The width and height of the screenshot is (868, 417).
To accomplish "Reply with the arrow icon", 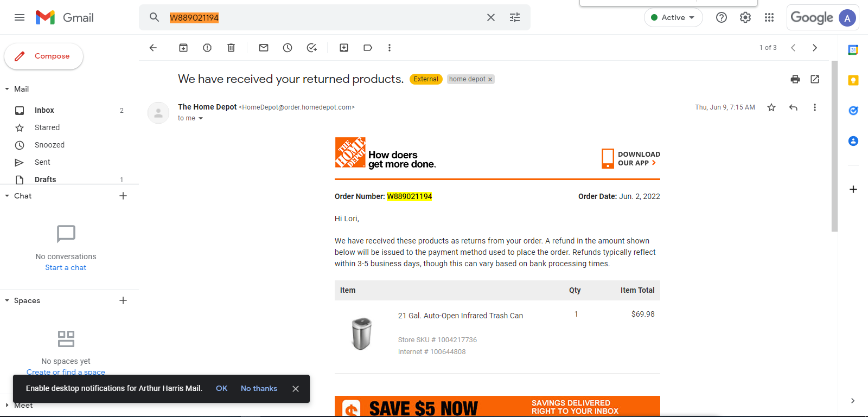I will tap(793, 107).
